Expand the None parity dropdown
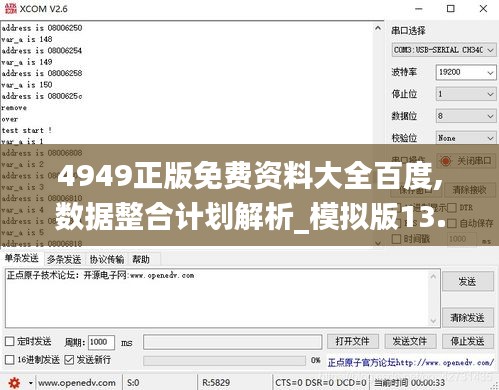Screen dimensions: 499x390 tap(466, 138)
